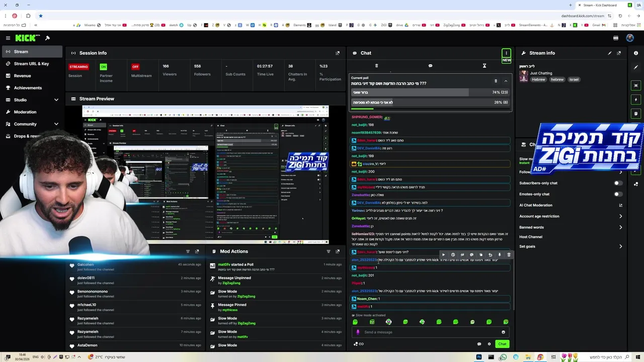Viewport: 644px width, 362px height.
Task: Pin the hovered message with pin icon
Action: (x=499, y=255)
